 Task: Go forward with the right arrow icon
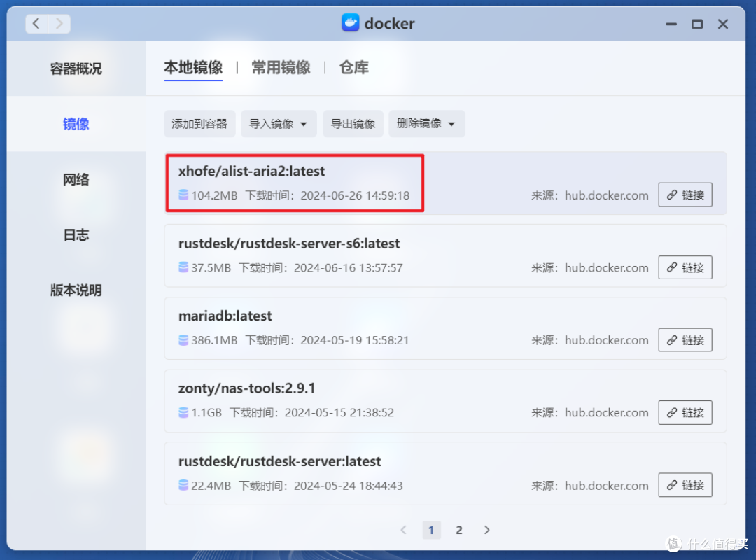click(x=59, y=24)
